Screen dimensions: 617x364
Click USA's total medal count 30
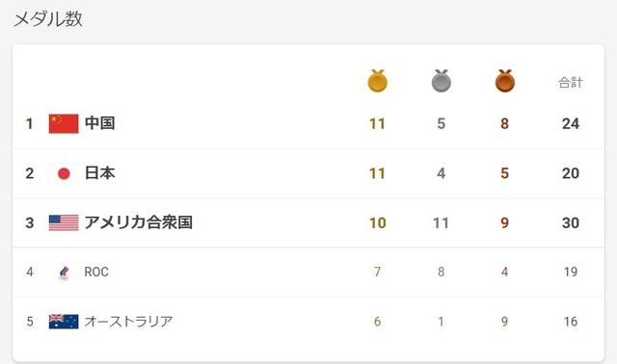pyautogui.click(x=571, y=222)
